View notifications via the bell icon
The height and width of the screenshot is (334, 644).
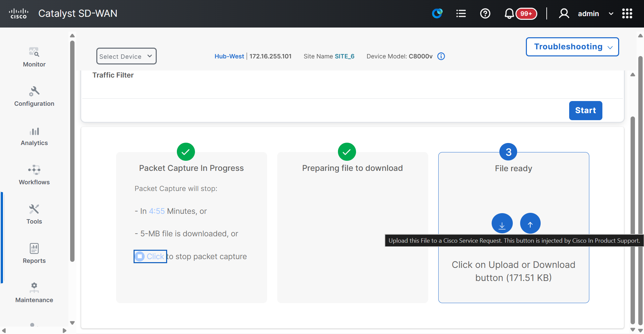coord(509,13)
